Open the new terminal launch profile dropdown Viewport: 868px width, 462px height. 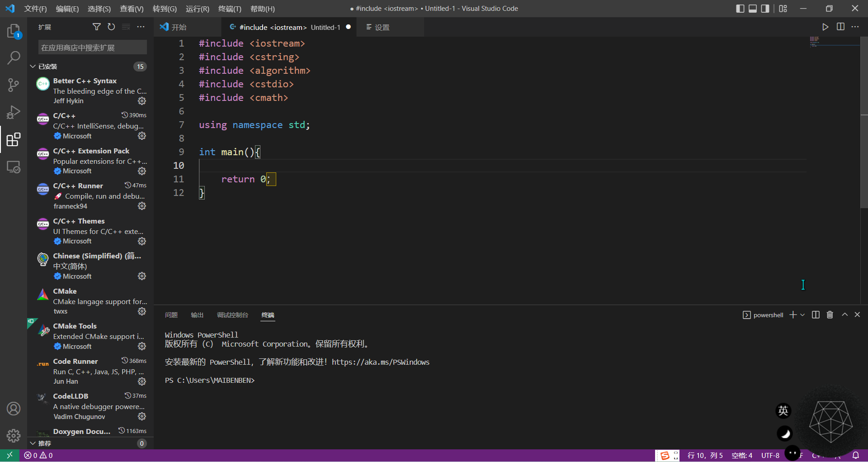[x=802, y=315]
